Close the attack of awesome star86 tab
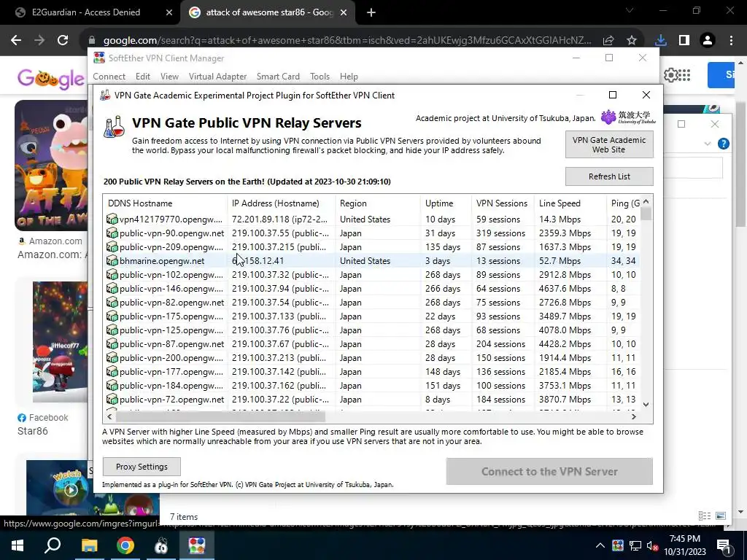This screenshot has width=747, height=560. [344, 13]
